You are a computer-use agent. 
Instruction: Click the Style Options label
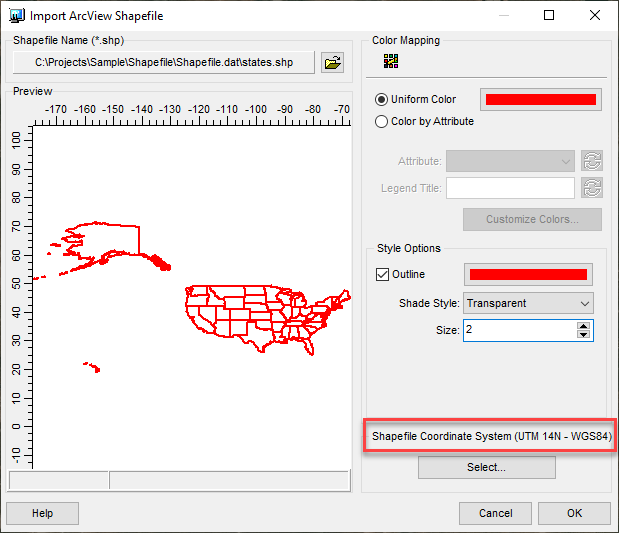(x=409, y=248)
